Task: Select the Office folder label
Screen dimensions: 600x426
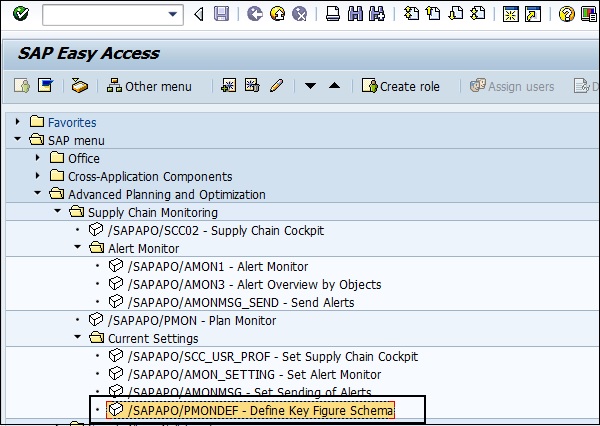Action: [84, 158]
